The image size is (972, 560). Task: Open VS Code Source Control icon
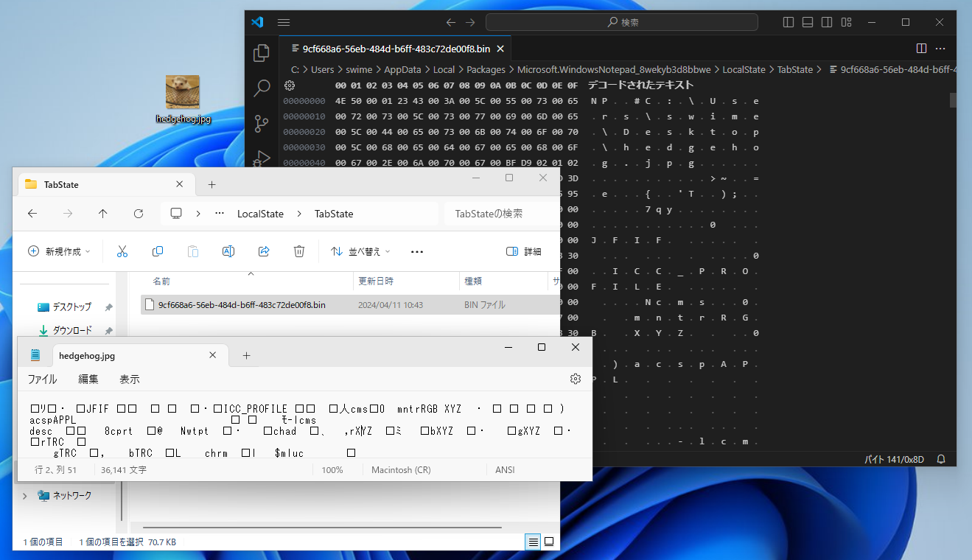click(262, 124)
